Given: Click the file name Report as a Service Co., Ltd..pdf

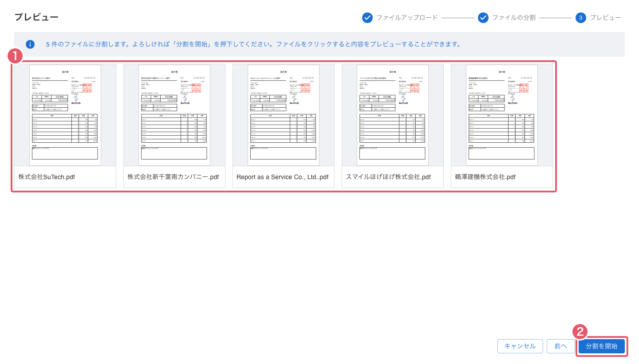Looking at the screenshot, I should point(282,177).
